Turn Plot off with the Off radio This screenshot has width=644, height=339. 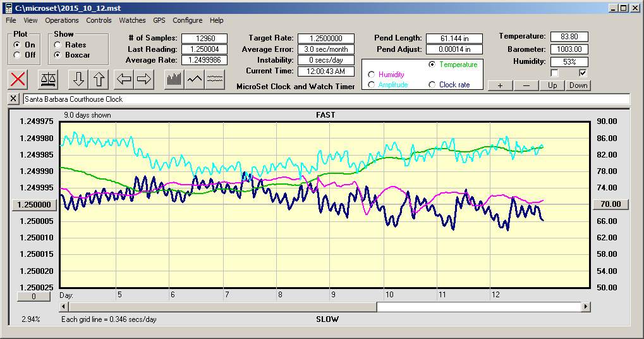click(x=17, y=55)
